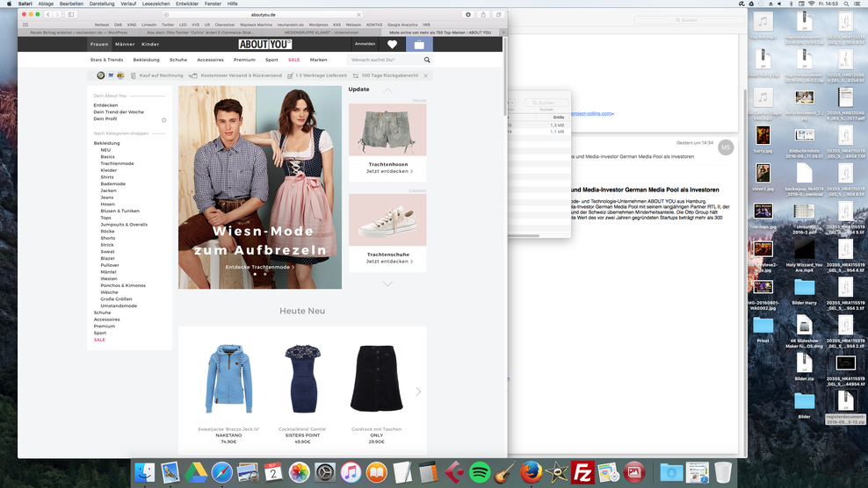Viewport: 868px width, 488px height.
Task: Open System Preferences in dock
Action: [325, 472]
